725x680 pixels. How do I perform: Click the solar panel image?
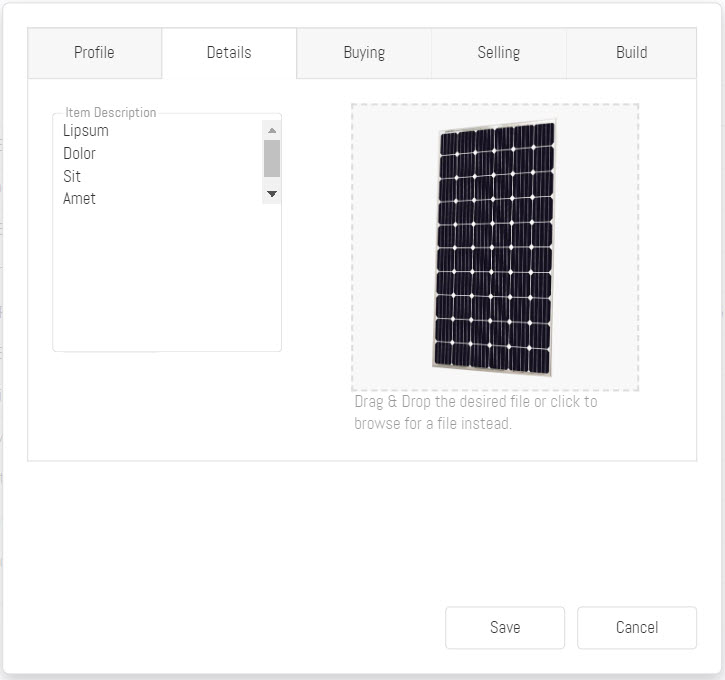[x=494, y=248]
